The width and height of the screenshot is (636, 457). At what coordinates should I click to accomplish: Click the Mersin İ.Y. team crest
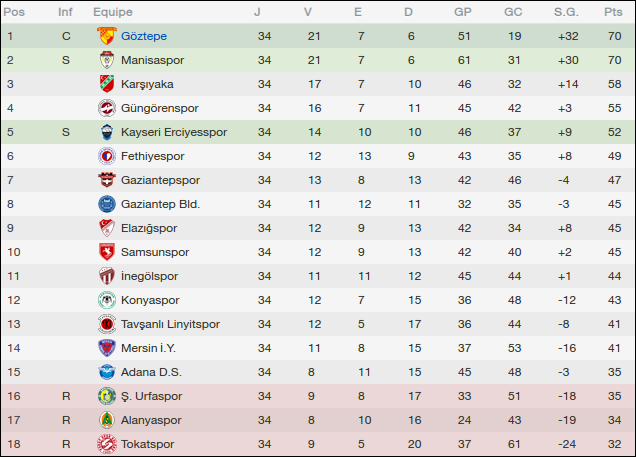click(106, 348)
